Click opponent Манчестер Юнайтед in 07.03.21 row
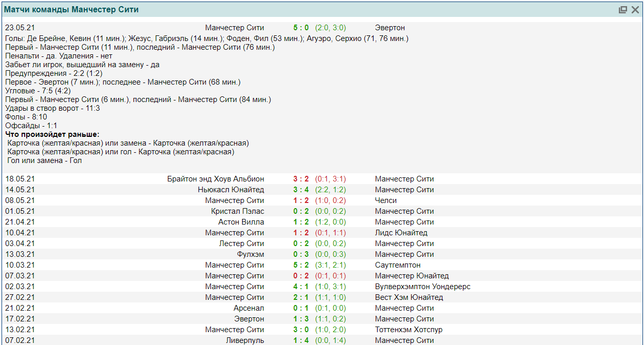Screen dimensions: 644x345 [x=412, y=276]
